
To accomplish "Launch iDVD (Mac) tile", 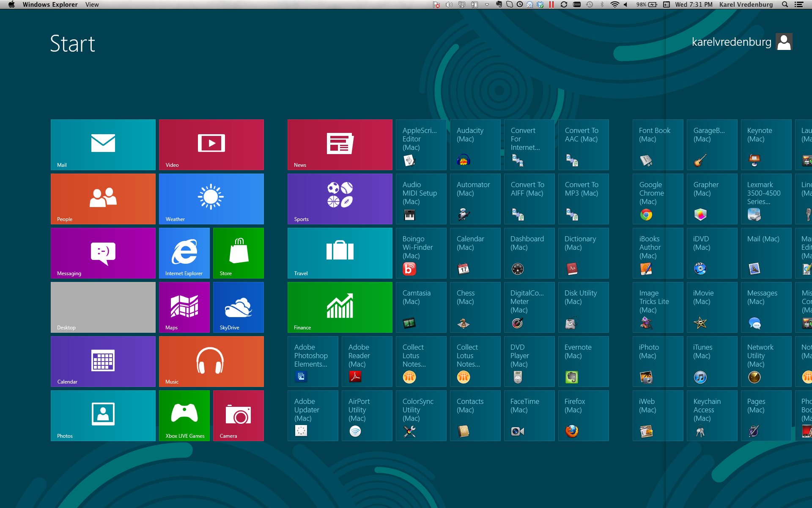I will pyautogui.click(x=712, y=253).
